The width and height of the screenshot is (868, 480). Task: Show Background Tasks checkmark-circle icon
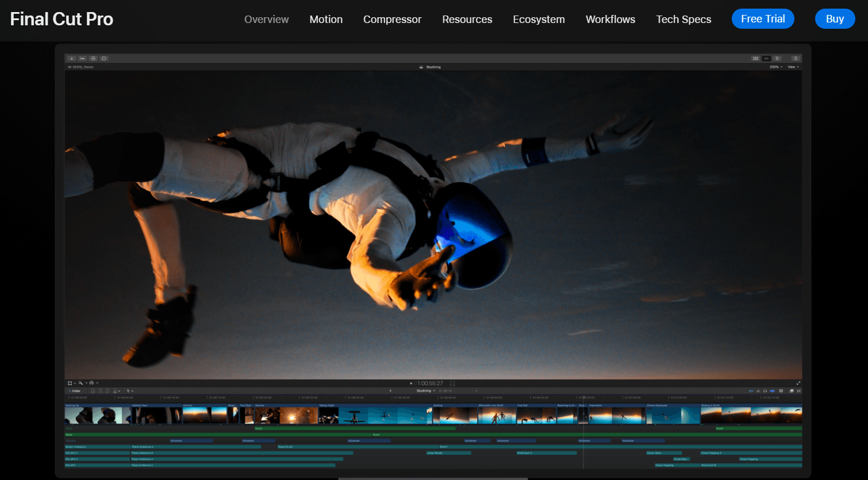(x=93, y=58)
